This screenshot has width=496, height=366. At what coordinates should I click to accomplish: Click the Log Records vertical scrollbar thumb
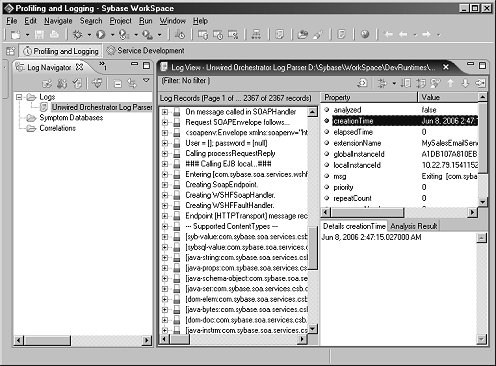coord(312,248)
